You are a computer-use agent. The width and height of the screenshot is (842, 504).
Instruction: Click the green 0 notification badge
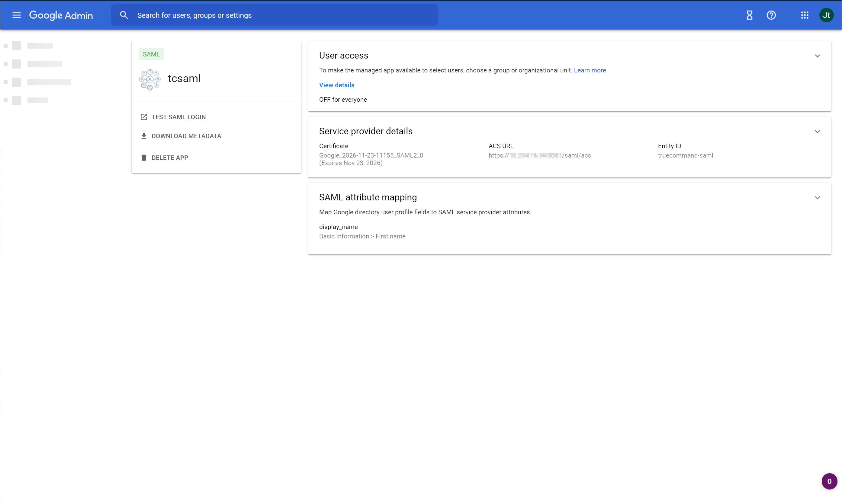[x=829, y=481]
